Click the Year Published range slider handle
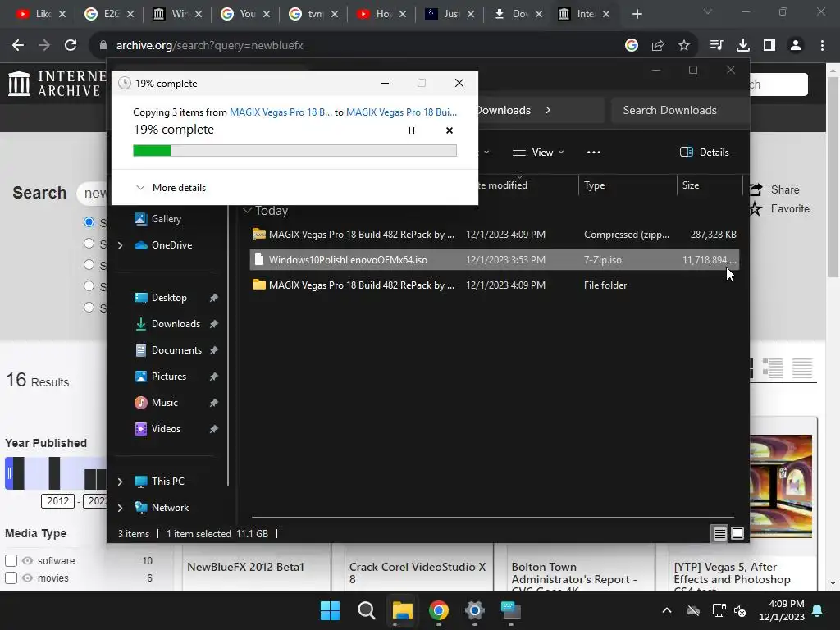 pos(8,473)
